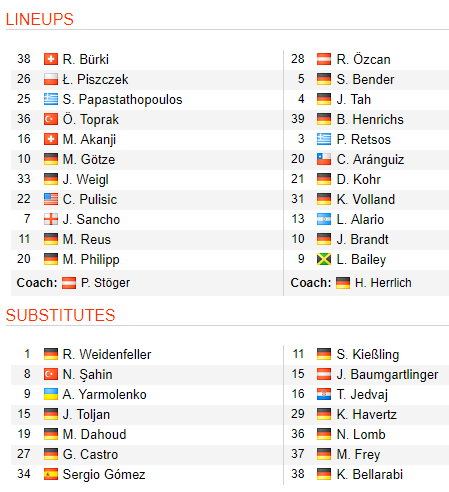Open K. Bellarabi substitute link
The height and width of the screenshot is (492, 449).
(370, 474)
